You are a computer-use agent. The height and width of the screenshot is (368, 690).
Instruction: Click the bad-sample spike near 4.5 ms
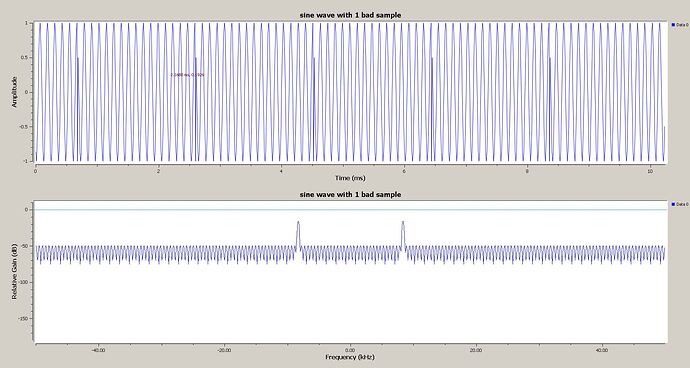coord(314,110)
